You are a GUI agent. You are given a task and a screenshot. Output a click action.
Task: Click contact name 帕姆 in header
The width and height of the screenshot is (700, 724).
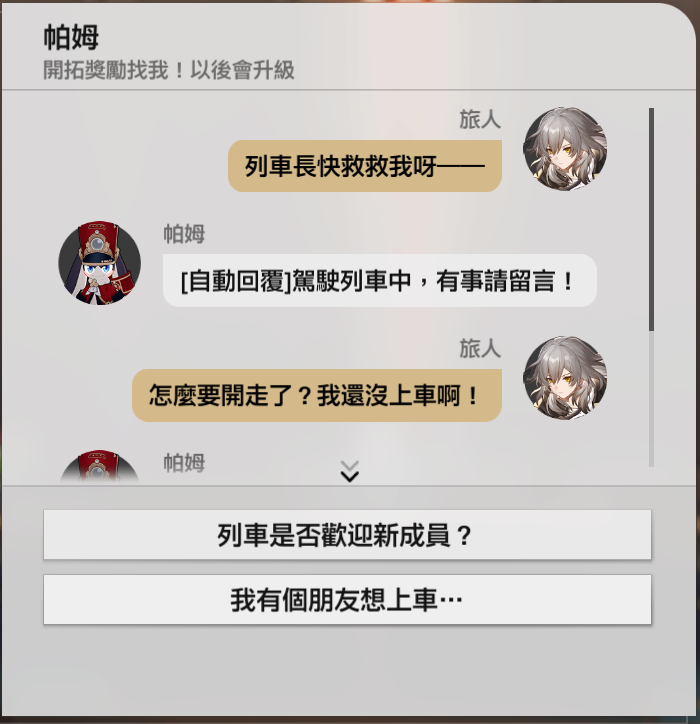click(71, 37)
